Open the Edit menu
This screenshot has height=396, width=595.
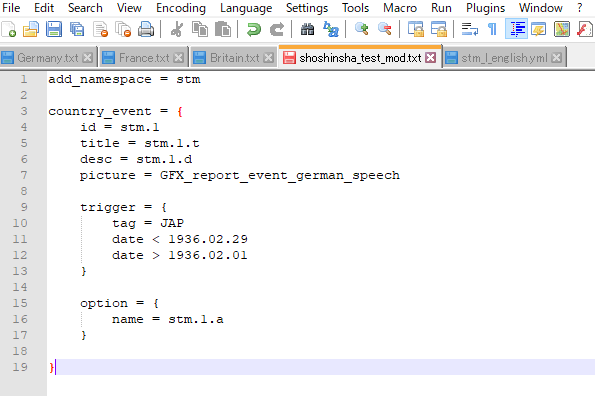coord(44,8)
